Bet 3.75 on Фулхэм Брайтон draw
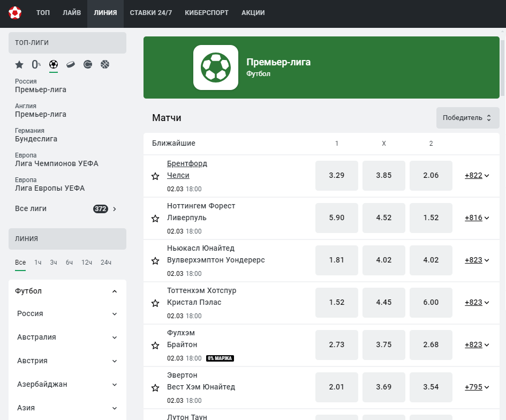Image resolution: width=506 pixels, height=420 pixels. [384, 344]
